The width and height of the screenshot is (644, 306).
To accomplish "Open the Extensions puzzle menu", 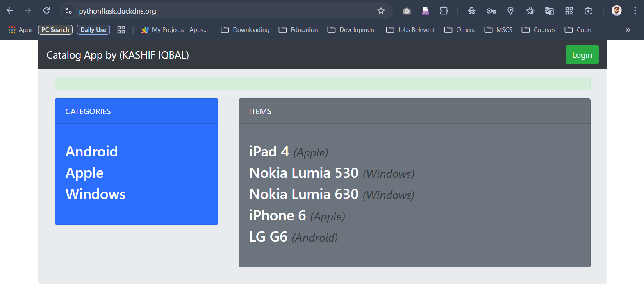I will pos(444,11).
